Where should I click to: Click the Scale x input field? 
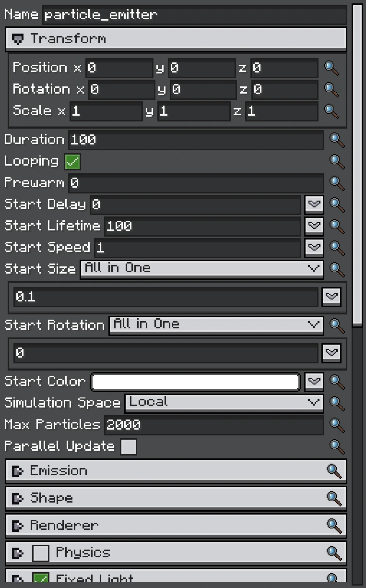click(x=106, y=111)
